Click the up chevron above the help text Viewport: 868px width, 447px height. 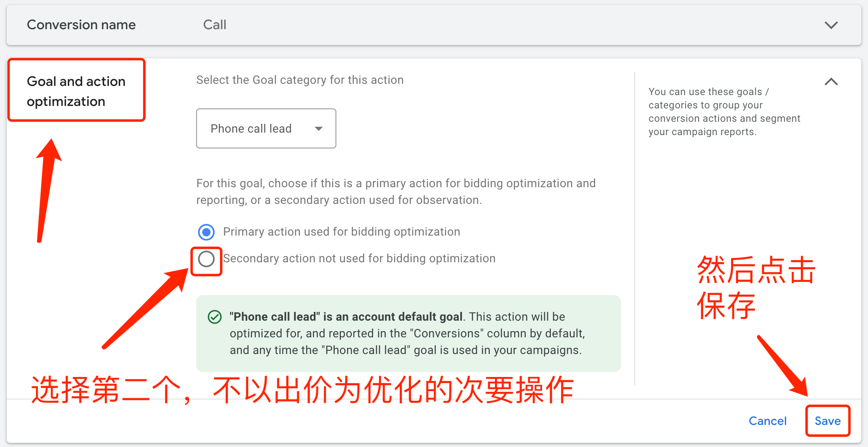pos(831,82)
